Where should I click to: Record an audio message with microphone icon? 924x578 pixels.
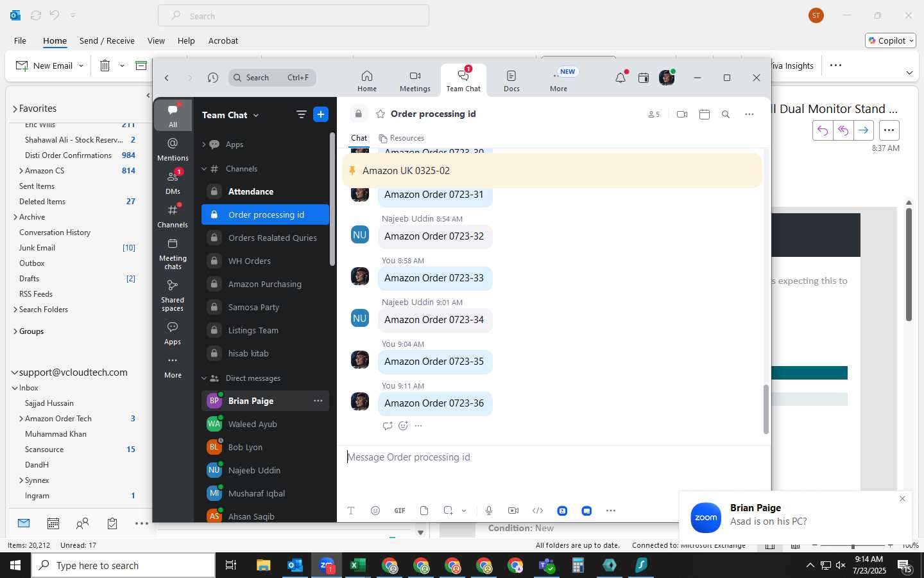pos(489,511)
